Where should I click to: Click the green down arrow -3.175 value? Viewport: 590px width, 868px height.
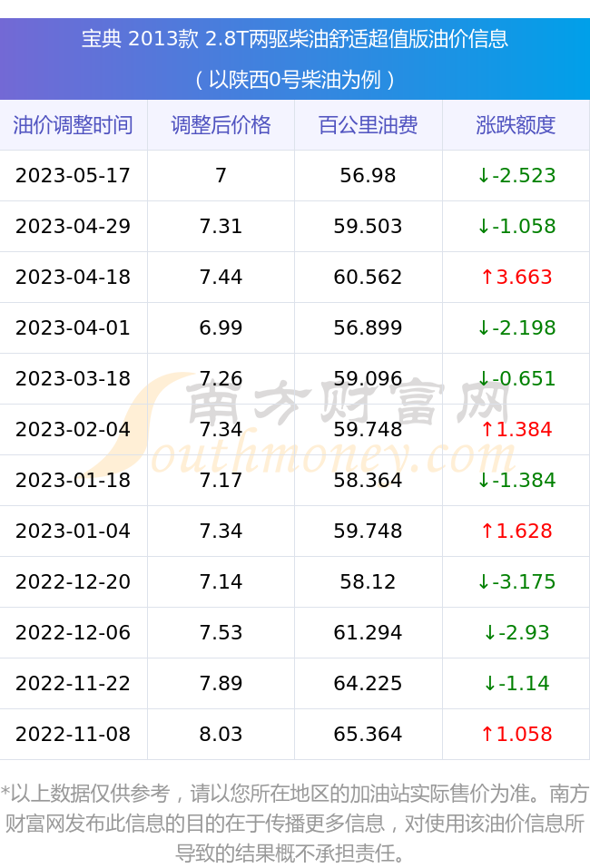516,581
